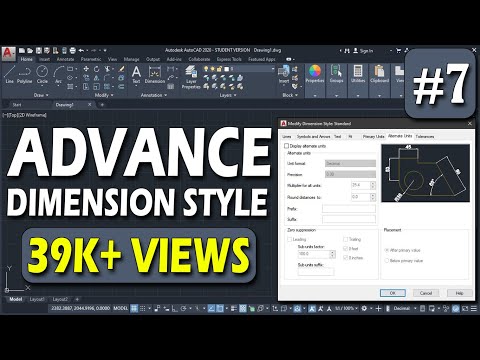Open Unit format dropdown
Screen dimensions: 480x360
[350, 163]
